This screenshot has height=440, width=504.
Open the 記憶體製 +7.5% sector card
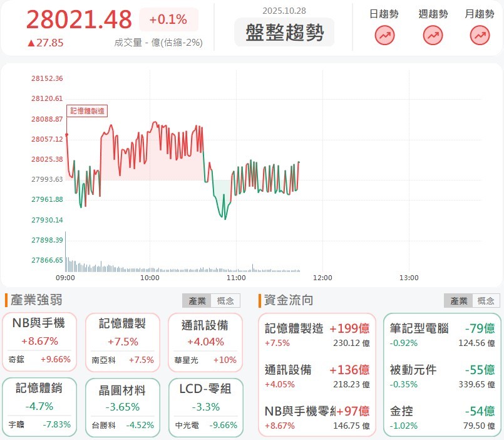[x=122, y=341]
